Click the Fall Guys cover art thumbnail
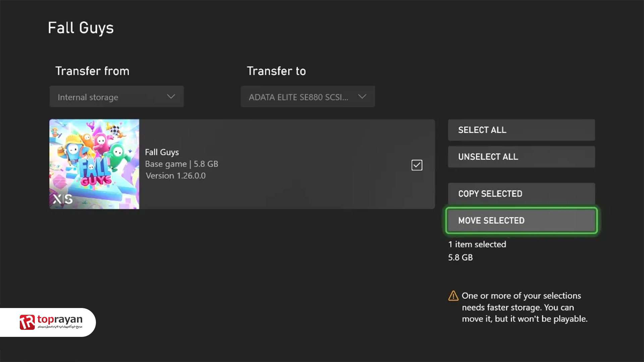 pos(94,164)
